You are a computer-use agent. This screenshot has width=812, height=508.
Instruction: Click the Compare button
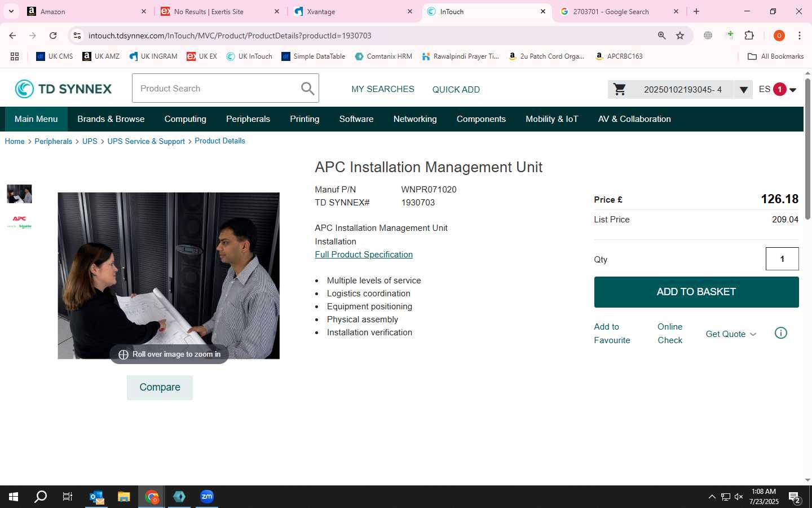(160, 387)
